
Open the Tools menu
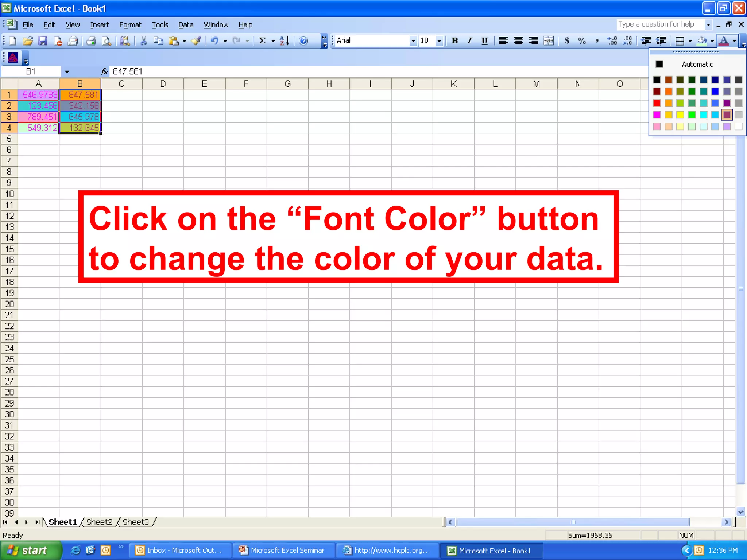click(x=160, y=25)
